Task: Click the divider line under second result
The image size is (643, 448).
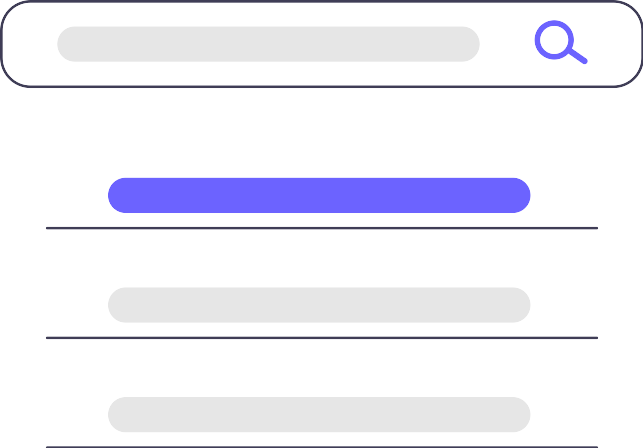Action: pyautogui.click(x=320, y=338)
